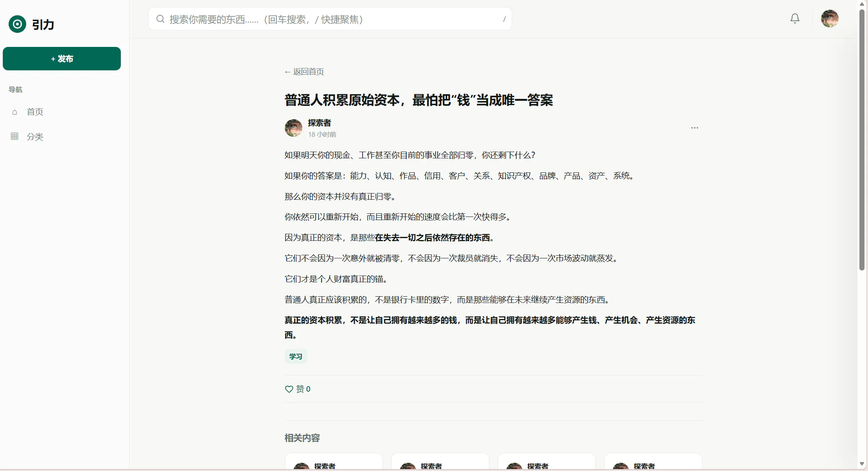Image resolution: width=868 pixels, height=471 pixels.
Task: Open author name 探索者 under the title
Action: 319,123
